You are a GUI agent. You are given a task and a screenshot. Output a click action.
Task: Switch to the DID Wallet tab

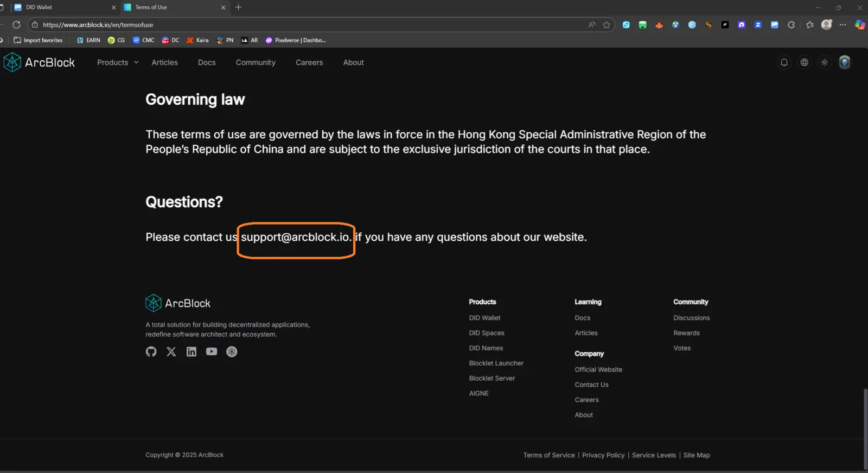(x=64, y=8)
